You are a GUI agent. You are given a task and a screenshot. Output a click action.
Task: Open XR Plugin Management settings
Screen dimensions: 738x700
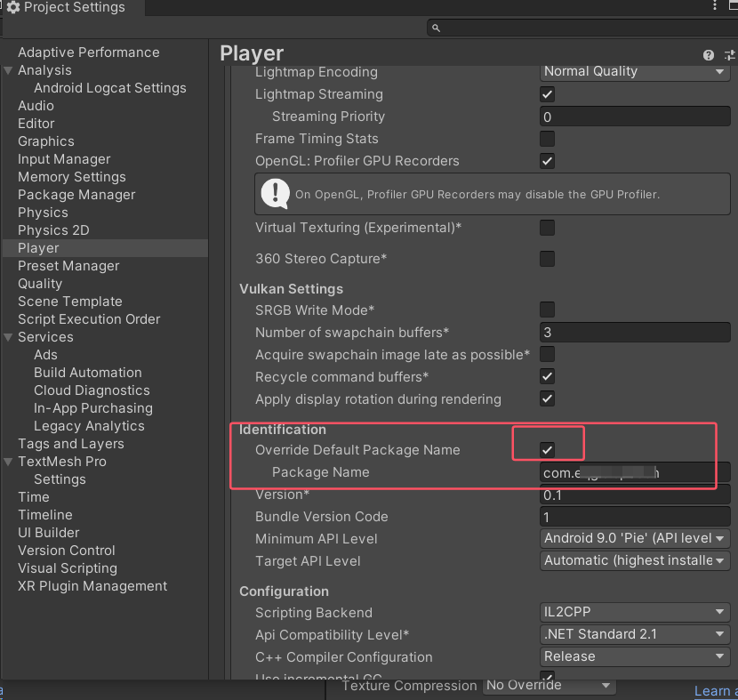tap(92, 586)
